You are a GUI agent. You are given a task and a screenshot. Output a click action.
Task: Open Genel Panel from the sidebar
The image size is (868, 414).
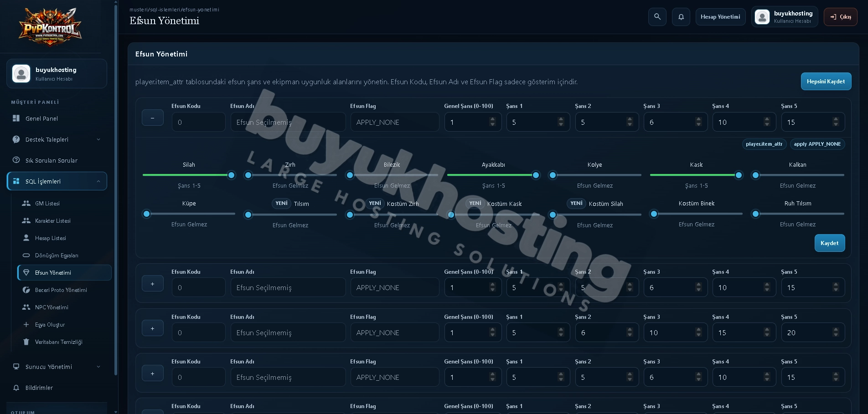pyautogui.click(x=57, y=118)
